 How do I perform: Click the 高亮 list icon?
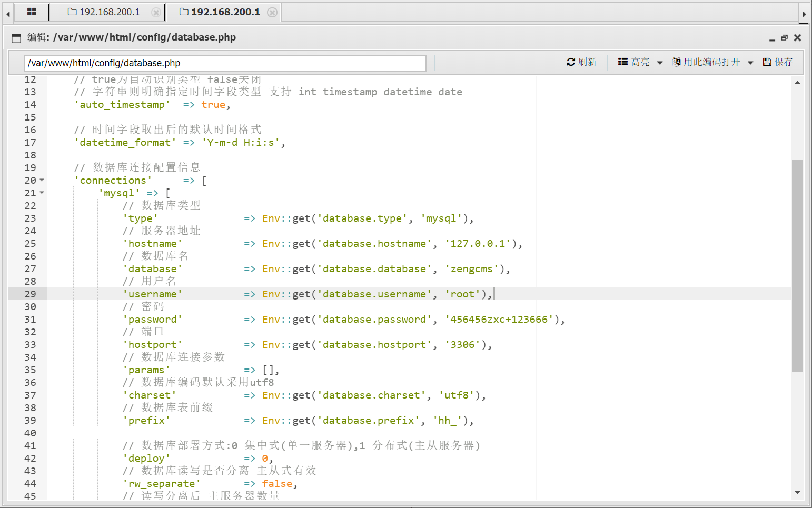pyautogui.click(x=623, y=62)
